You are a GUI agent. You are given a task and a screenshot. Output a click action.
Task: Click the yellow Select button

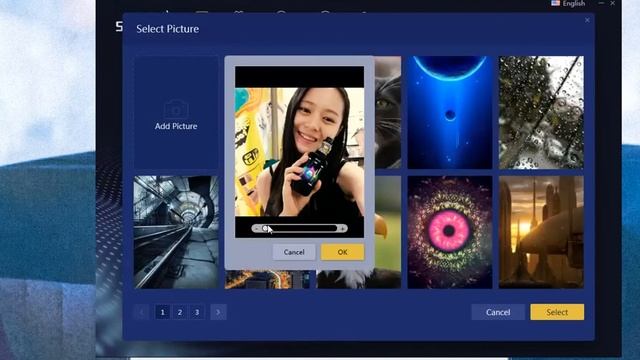(557, 312)
